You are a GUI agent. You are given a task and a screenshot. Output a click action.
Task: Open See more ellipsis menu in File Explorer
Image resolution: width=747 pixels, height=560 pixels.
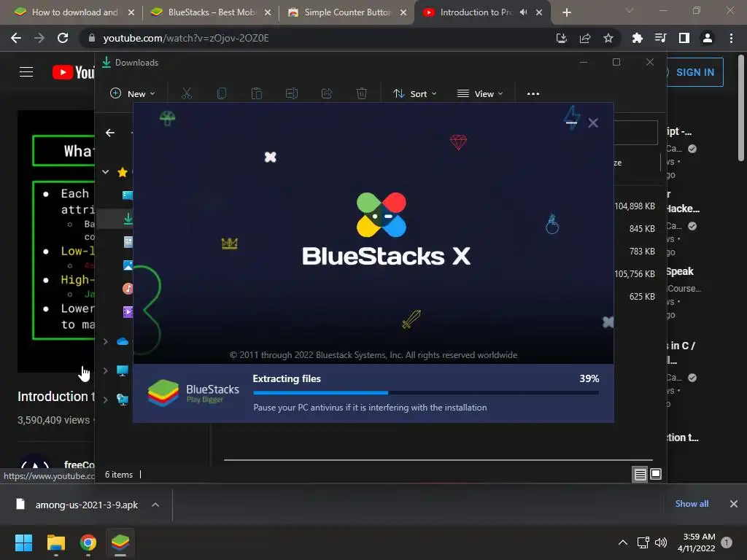coord(533,93)
